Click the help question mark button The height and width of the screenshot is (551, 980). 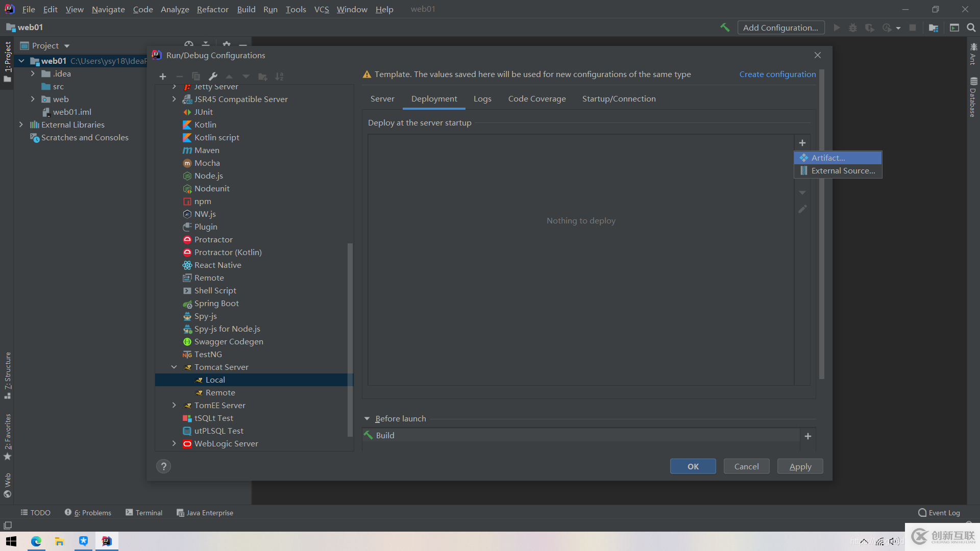[x=163, y=466]
